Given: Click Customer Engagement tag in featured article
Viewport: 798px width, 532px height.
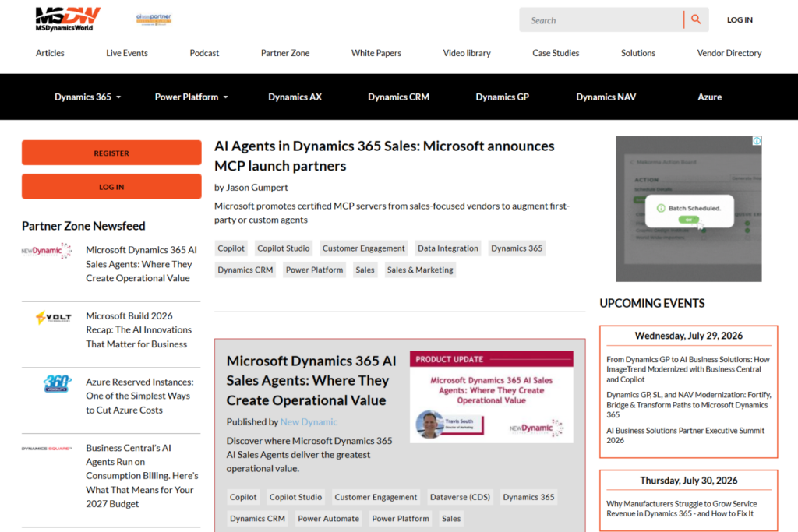Looking at the screenshot, I should pyautogui.click(x=376, y=497).
